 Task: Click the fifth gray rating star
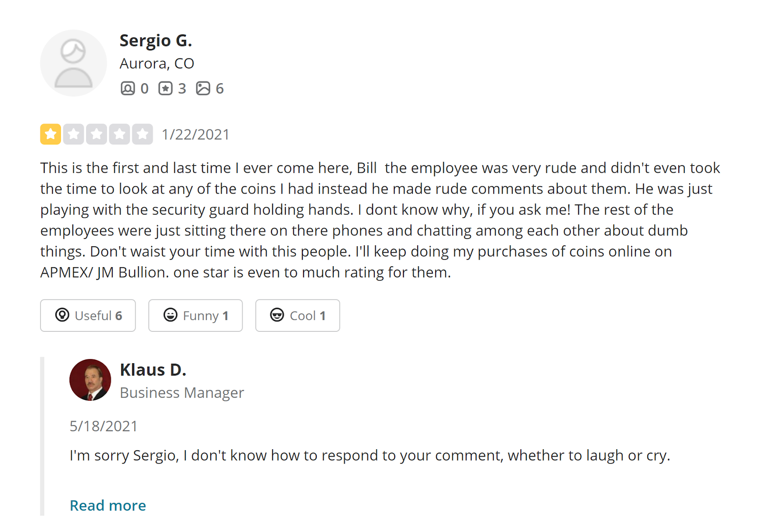[142, 134]
